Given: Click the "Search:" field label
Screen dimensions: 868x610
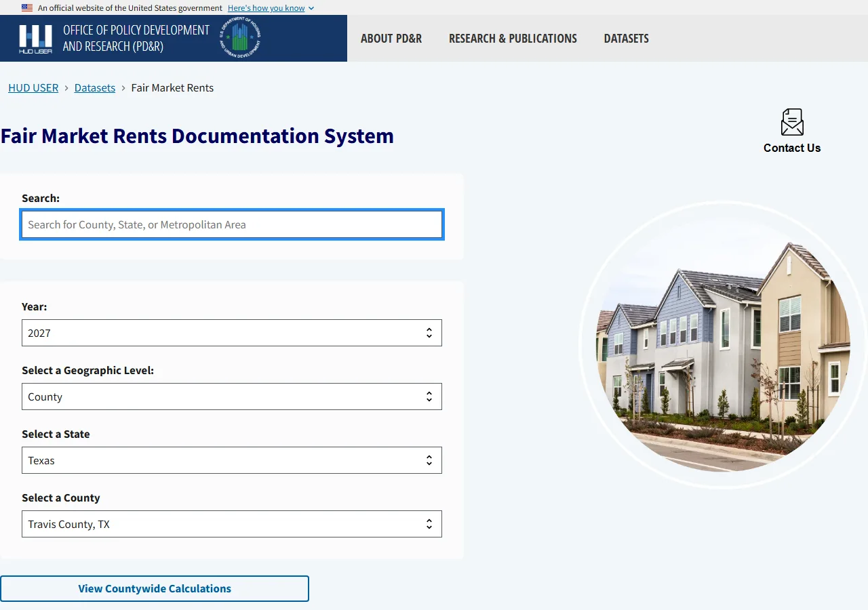Looking at the screenshot, I should tap(41, 199).
